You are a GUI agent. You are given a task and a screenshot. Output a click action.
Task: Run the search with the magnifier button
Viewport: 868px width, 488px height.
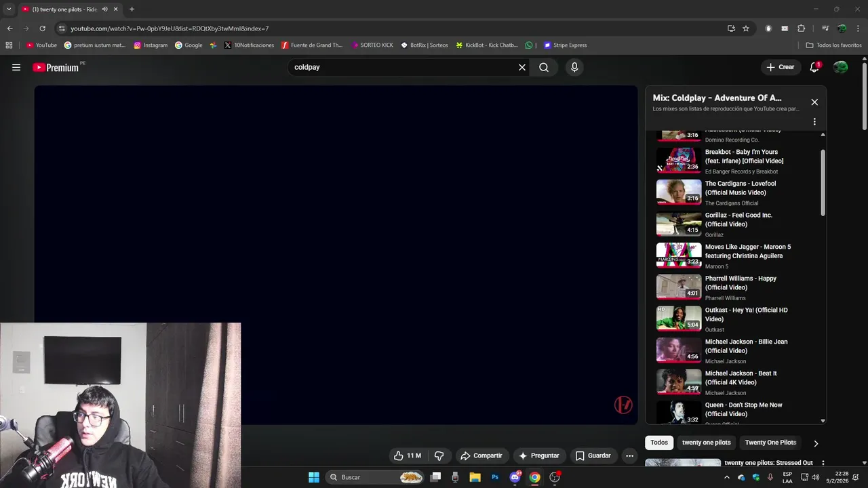pos(544,67)
